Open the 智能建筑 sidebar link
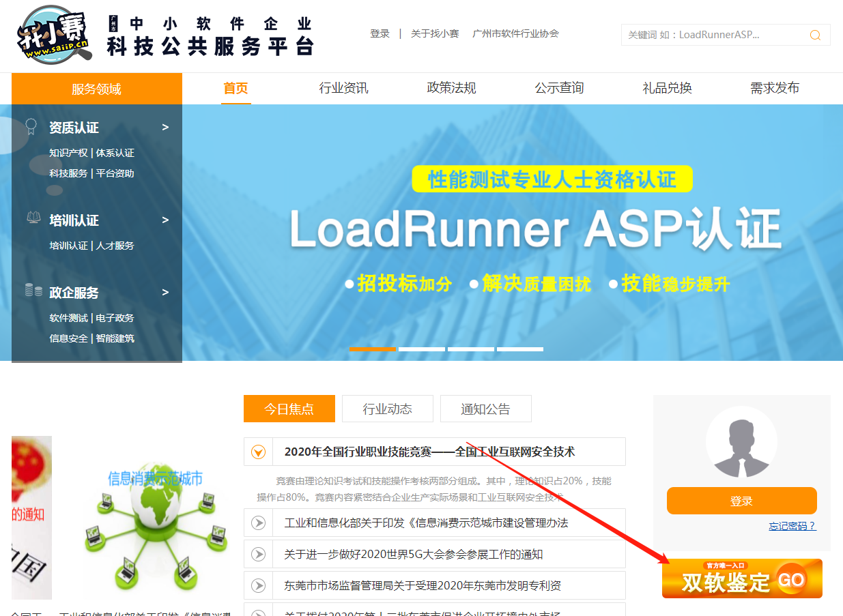843x616 pixels. 115,338
